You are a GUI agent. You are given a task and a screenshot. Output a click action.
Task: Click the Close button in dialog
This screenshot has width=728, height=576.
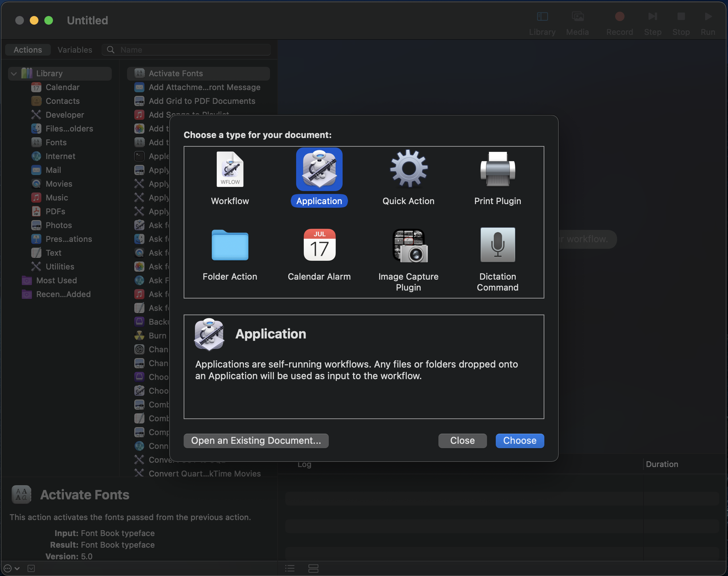point(462,441)
